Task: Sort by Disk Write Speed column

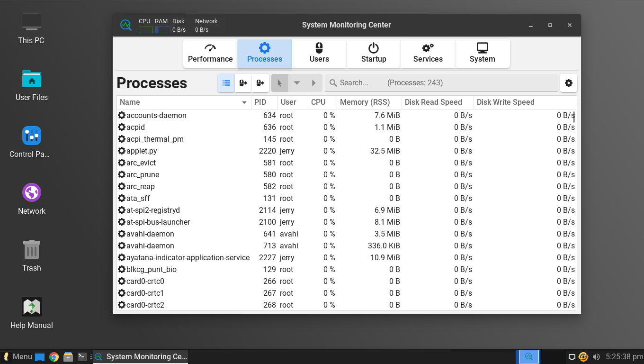Action: point(525,102)
